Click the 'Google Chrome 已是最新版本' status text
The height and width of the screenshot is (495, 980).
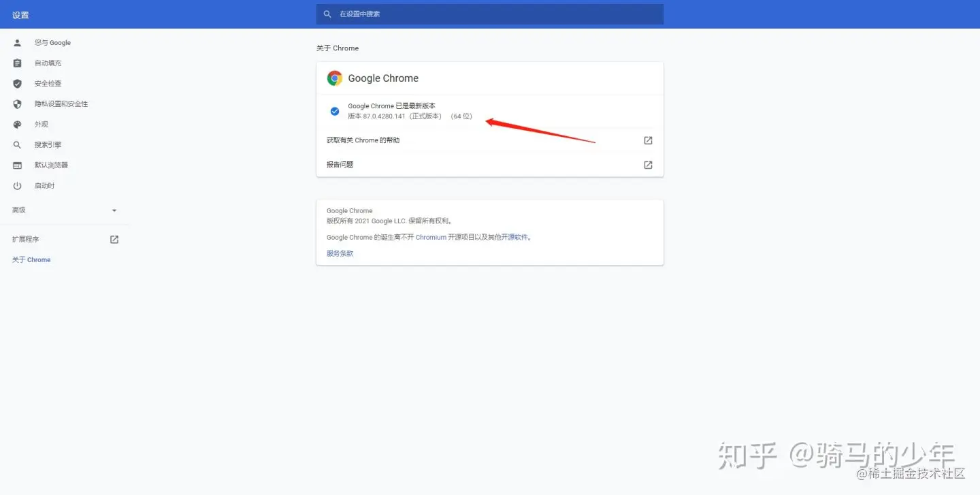(x=391, y=106)
